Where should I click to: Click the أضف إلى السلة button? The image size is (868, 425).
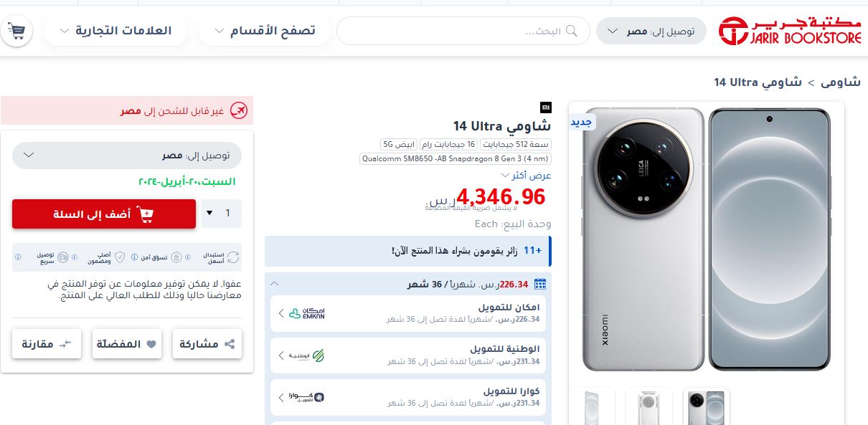[104, 214]
